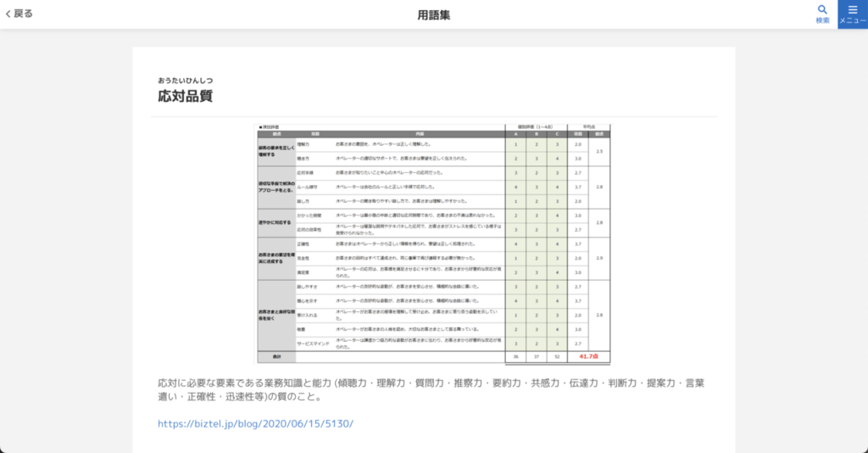Select the 応対品質 term heading
The height and width of the screenshot is (453, 868).
click(x=185, y=96)
